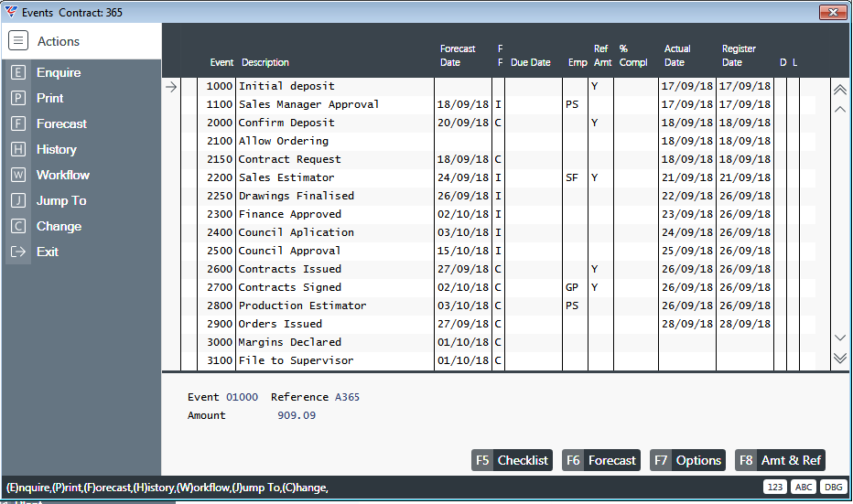Toggle the 123 numeric indicator

click(x=775, y=487)
